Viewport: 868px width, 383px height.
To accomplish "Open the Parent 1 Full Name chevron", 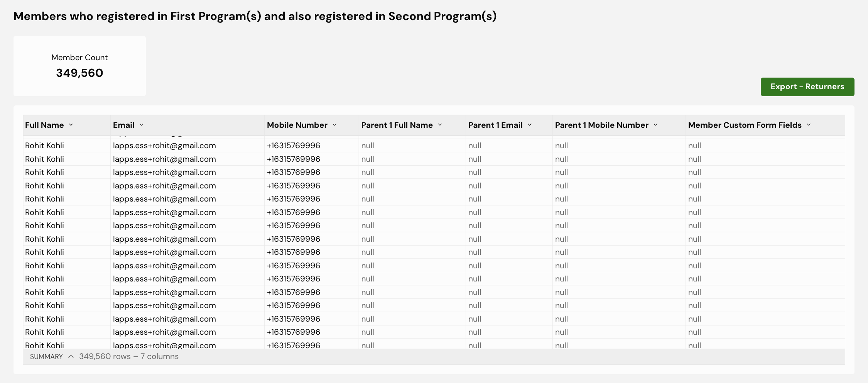I will [x=440, y=125].
